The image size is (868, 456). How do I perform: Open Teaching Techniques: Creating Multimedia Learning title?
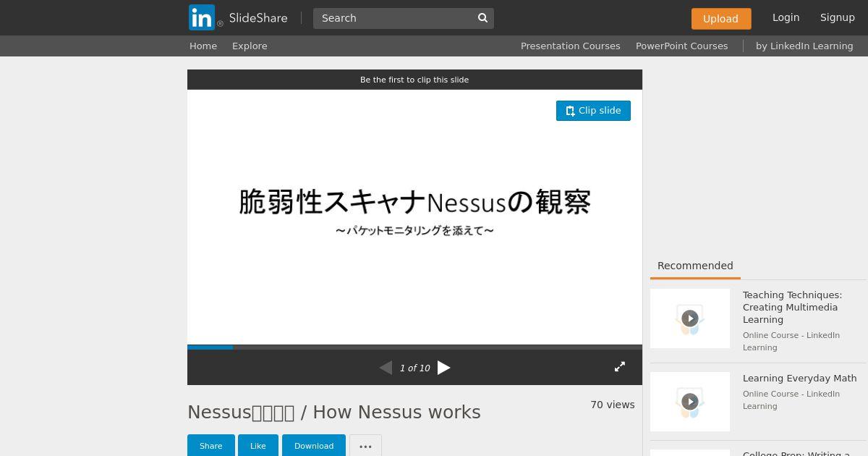point(793,307)
